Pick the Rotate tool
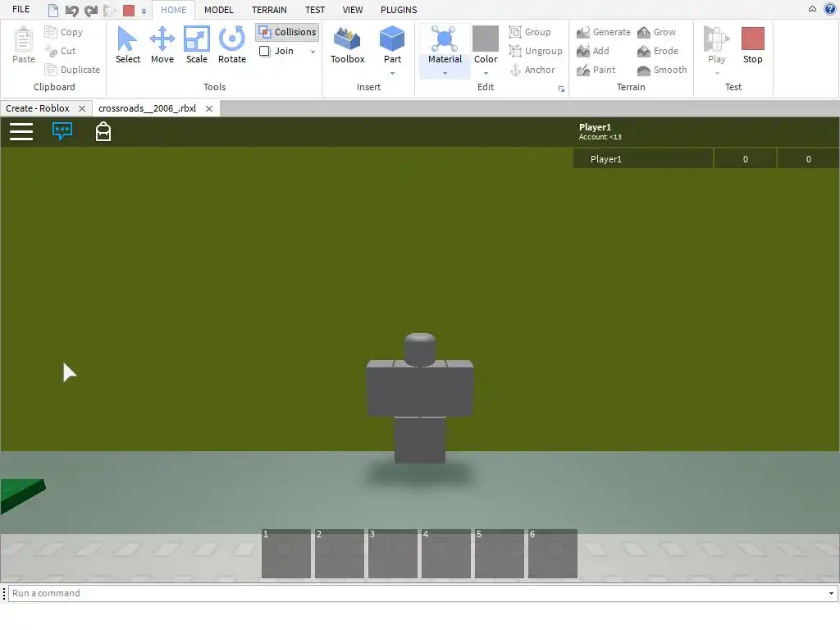 [232, 46]
